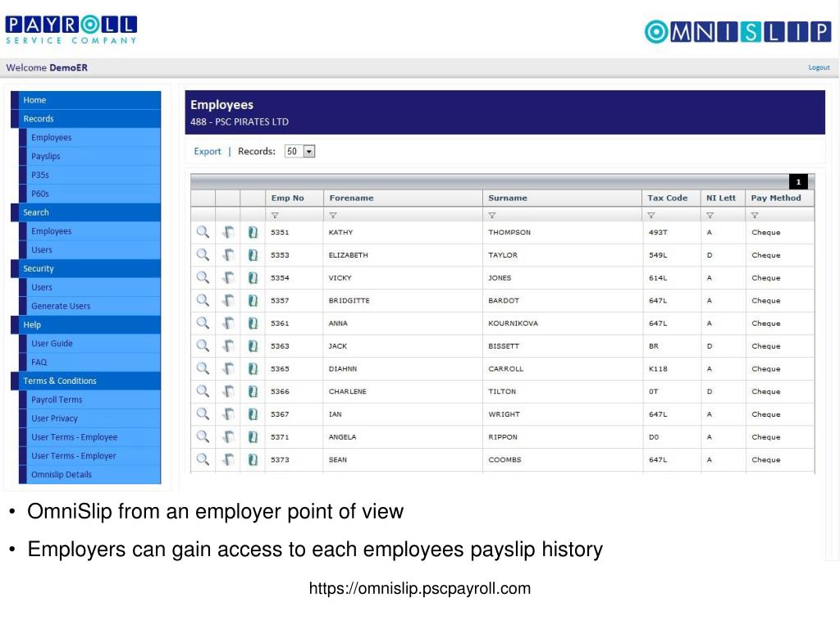The image size is (840, 630).
Task: Open payslip document icon for employee 5354
Action: click(x=228, y=277)
